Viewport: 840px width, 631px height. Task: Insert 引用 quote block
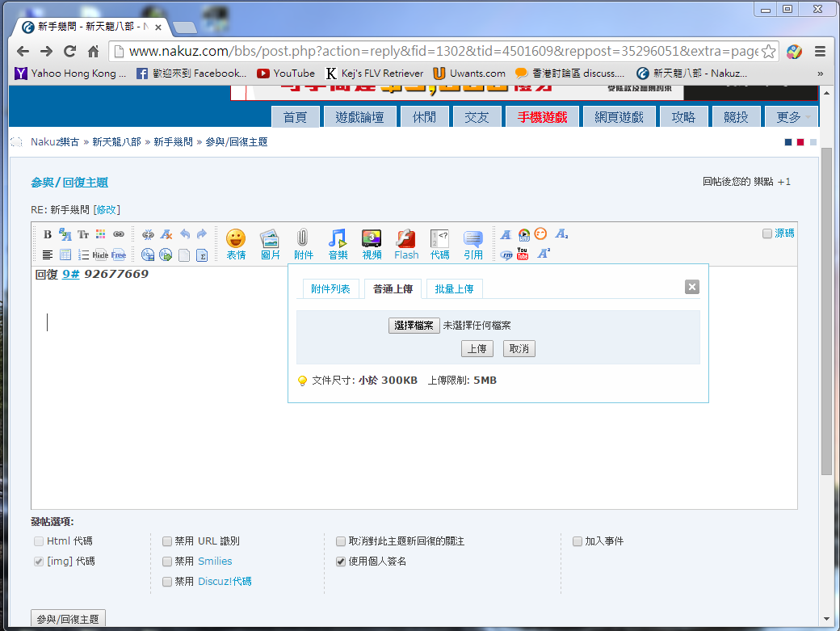tap(473, 245)
